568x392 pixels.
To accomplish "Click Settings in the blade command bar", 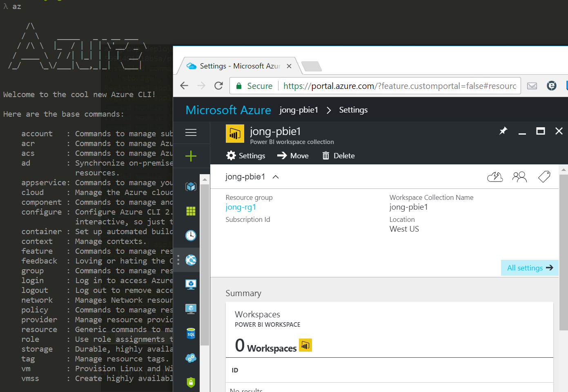I will pyautogui.click(x=246, y=156).
